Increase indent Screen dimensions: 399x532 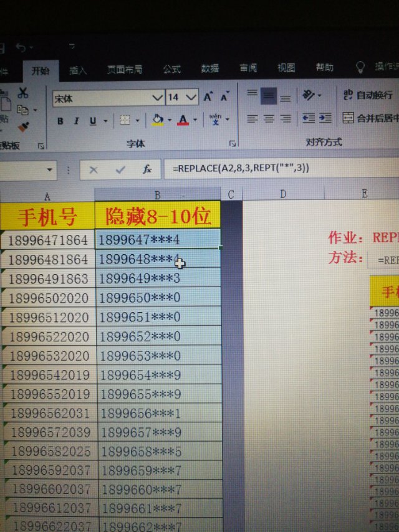(x=325, y=118)
